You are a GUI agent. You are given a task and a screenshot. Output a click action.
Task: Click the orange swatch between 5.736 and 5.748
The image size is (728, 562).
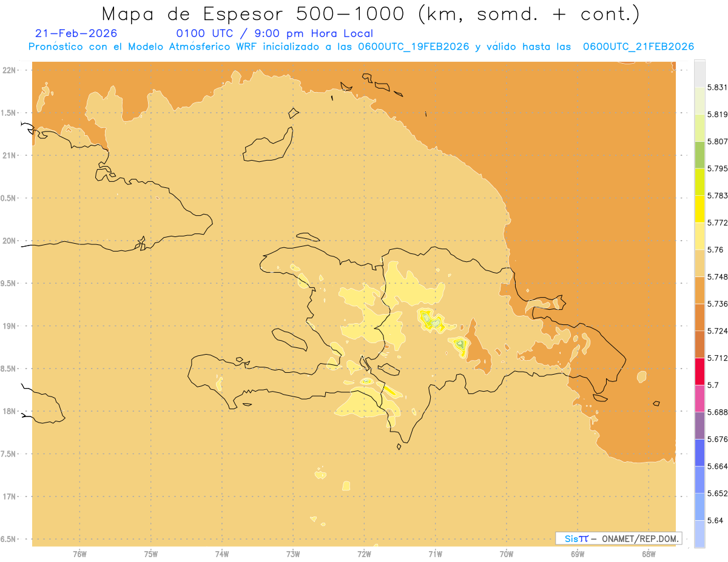[699, 290]
